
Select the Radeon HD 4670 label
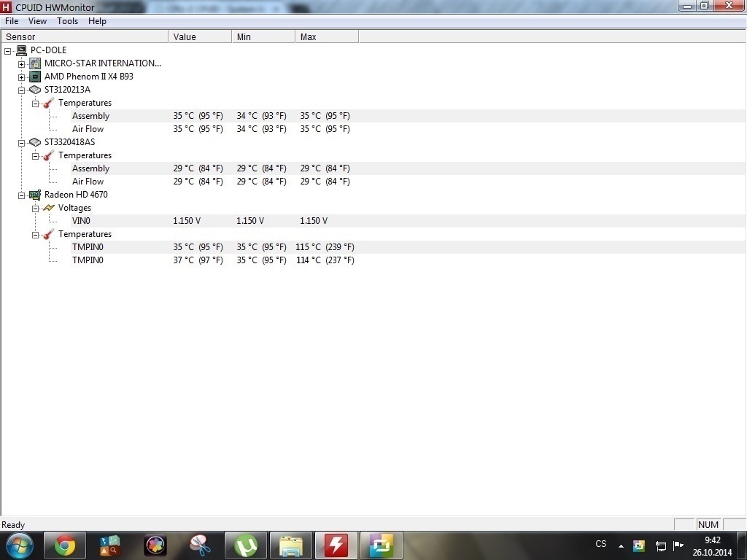[x=76, y=194]
